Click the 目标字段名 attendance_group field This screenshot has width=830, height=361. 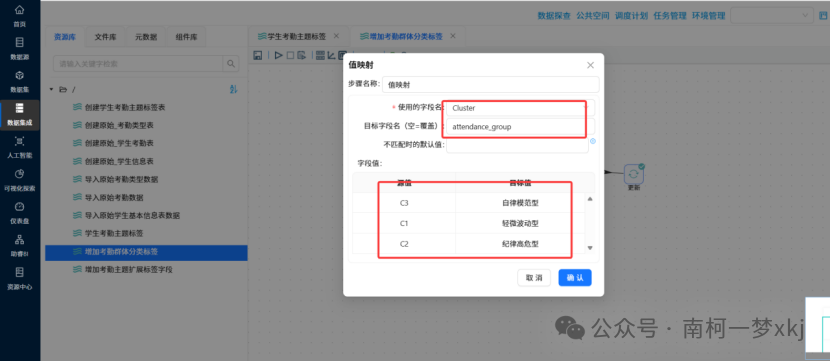(x=520, y=127)
